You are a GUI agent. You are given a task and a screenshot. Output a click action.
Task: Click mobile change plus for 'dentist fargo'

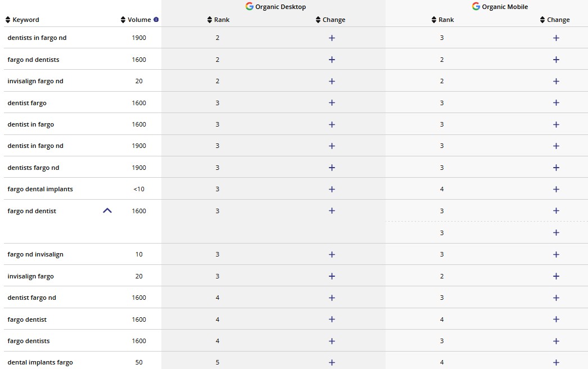[x=556, y=103]
